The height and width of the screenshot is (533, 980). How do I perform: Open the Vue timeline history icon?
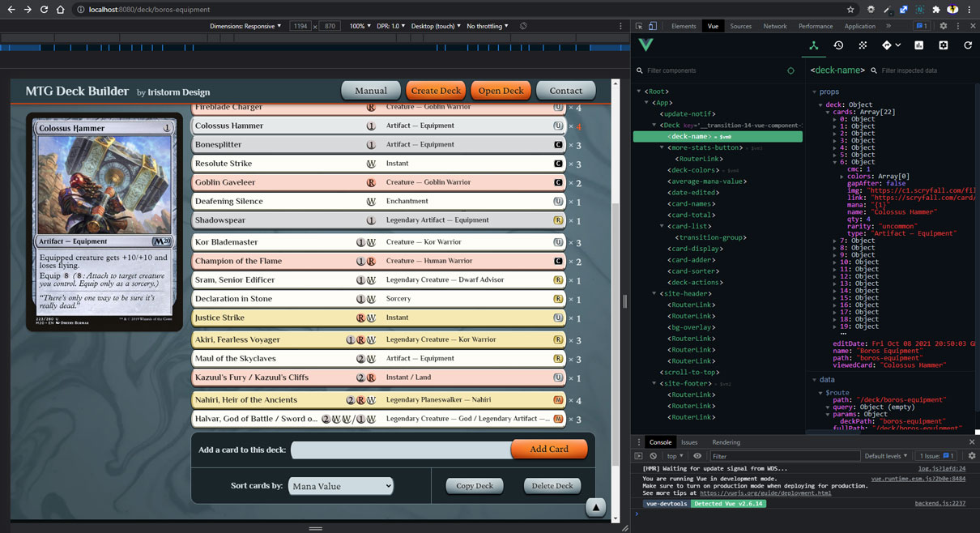tap(838, 45)
